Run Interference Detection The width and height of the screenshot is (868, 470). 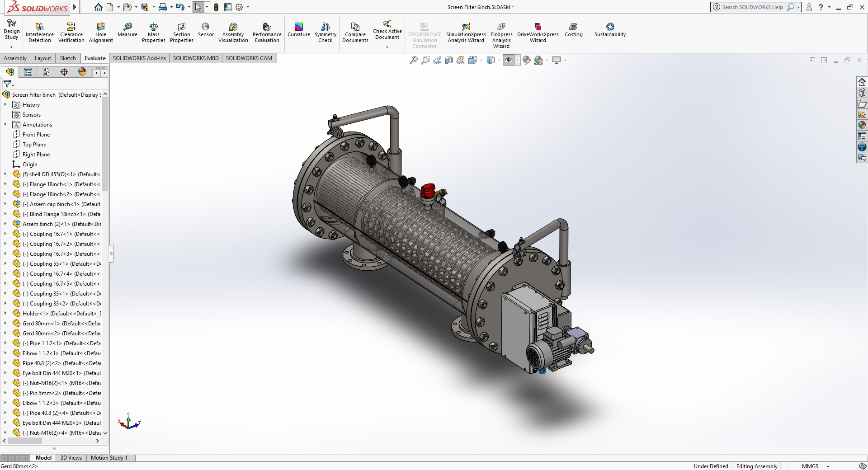[x=40, y=33]
